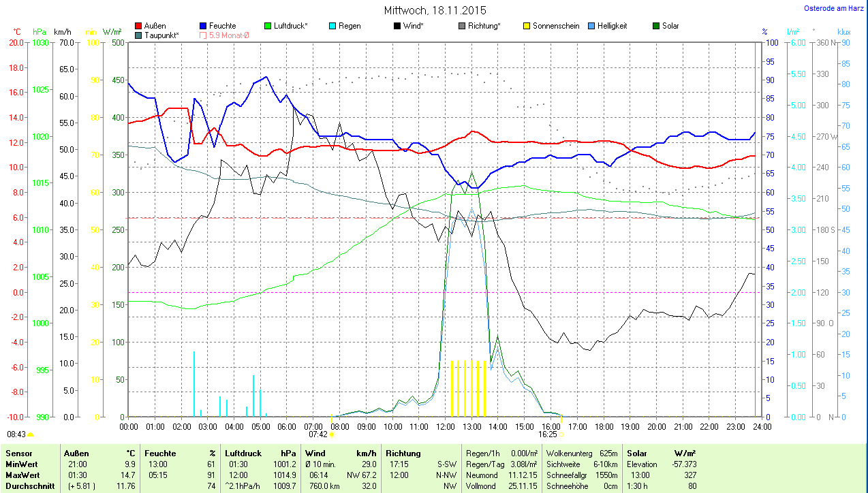Image resolution: width=868 pixels, height=493 pixels.
Task: Click the dark green Solar legend square
Action: tap(656, 26)
